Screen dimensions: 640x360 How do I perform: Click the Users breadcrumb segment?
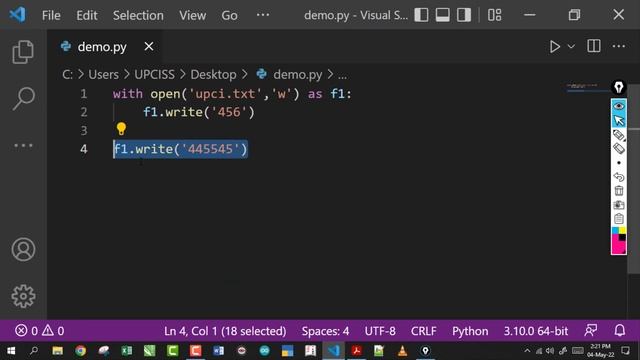pos(103,75)
